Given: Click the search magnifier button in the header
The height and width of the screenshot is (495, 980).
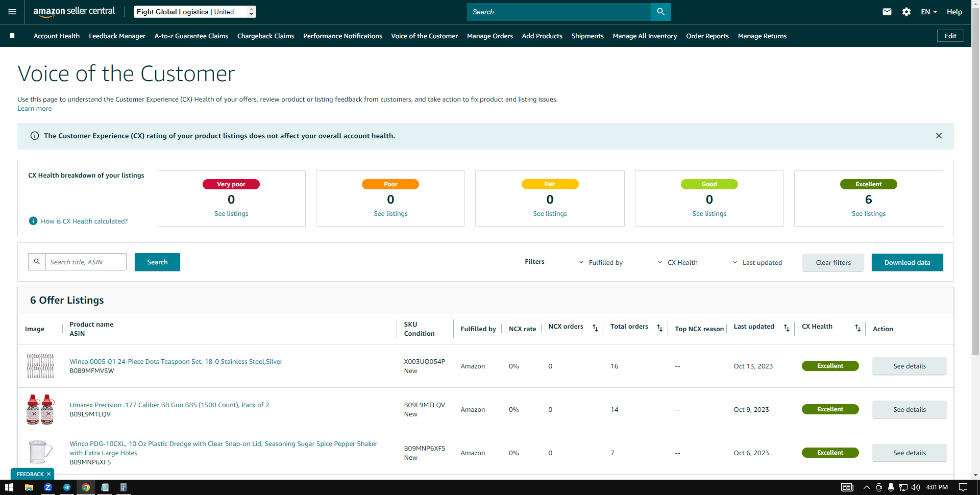Looking at the screenshot, I should click(660, 12).
